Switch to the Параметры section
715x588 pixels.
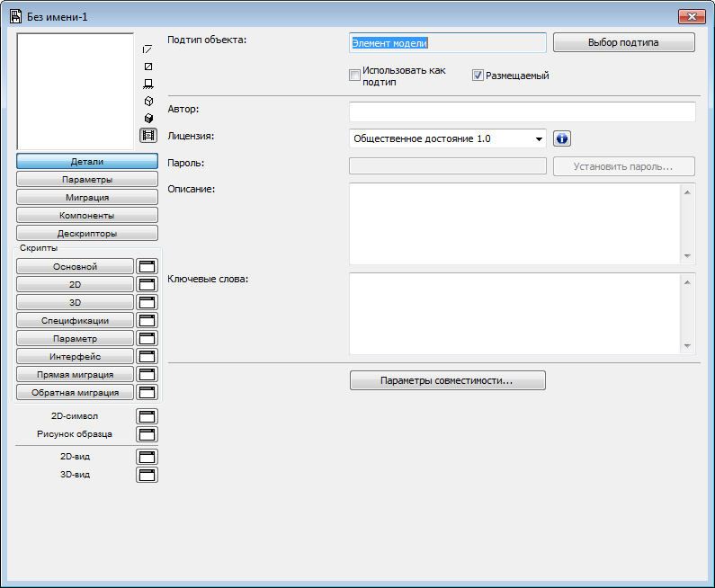click(87, 179)
